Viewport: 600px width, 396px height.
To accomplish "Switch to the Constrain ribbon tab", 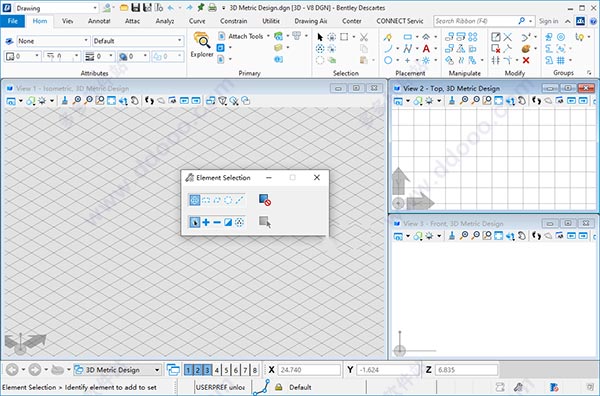I will click(233, 21).
